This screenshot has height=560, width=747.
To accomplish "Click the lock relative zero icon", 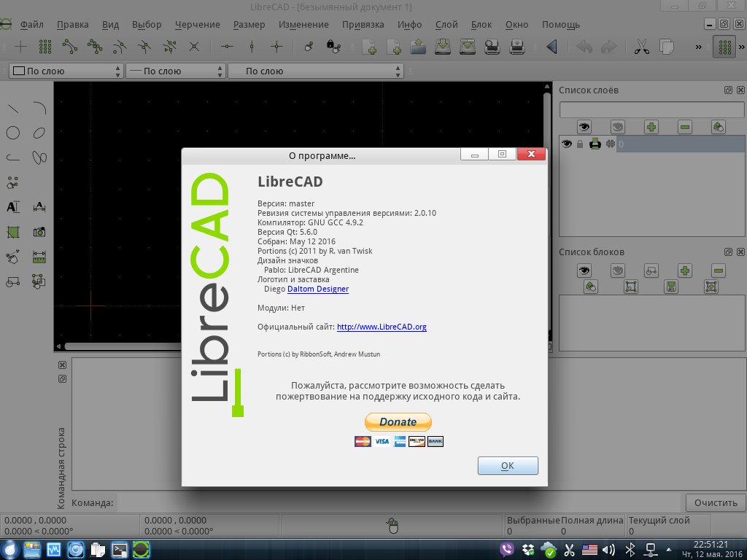I will (x=333, y=47).
